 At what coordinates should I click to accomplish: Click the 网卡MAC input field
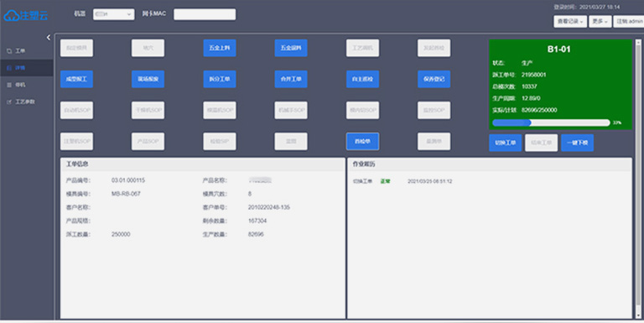[205, 14]
